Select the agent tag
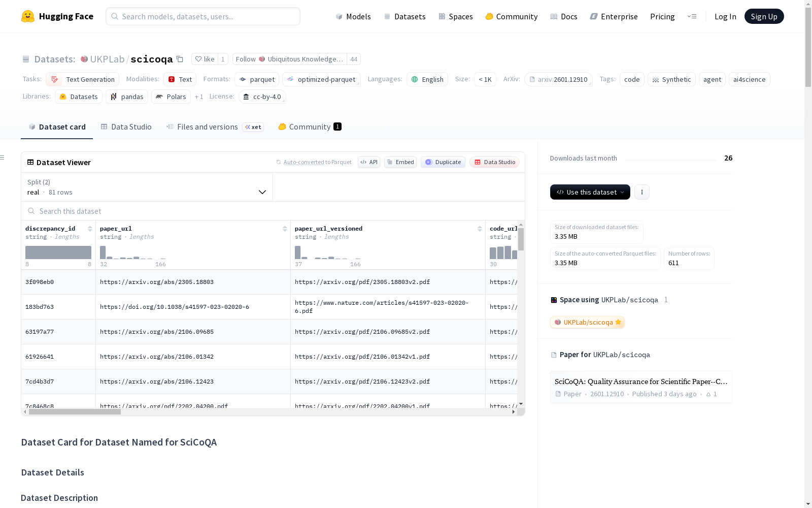Image resolution: width=812 pixels, height=508 pixels. click(712, 79)
